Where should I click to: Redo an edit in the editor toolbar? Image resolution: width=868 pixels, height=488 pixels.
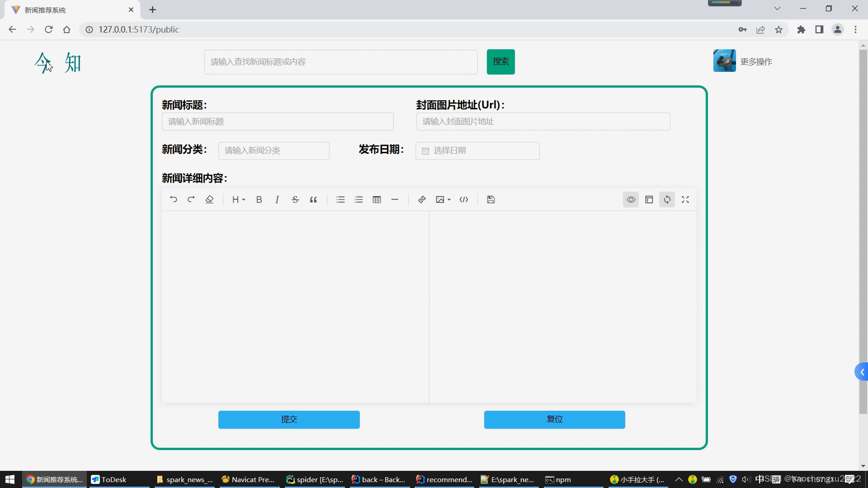(x=191, y=199)
